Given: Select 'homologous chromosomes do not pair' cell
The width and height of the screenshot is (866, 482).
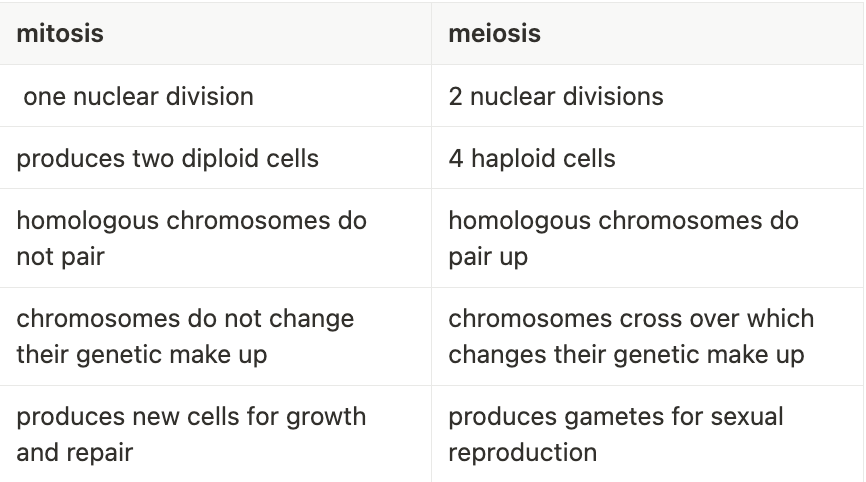Looking at the screenshot, I should click(215, 238).
